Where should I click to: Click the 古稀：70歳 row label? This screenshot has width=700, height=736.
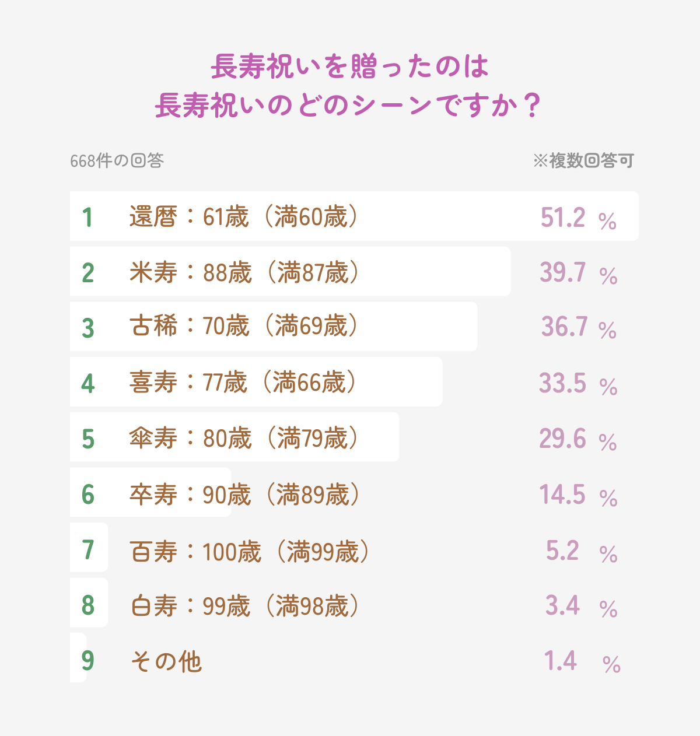pyautogui.click(x=243, y=327)
